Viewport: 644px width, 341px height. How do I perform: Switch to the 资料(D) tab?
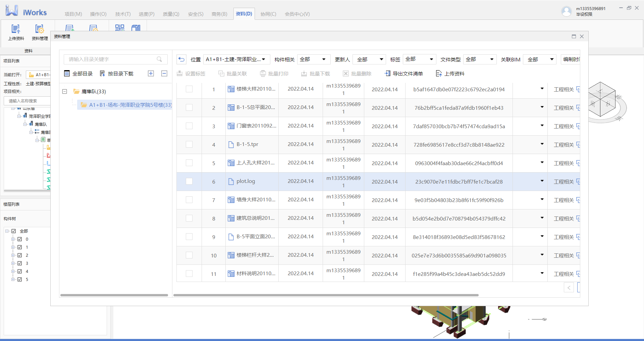click(x=244, y=14)
